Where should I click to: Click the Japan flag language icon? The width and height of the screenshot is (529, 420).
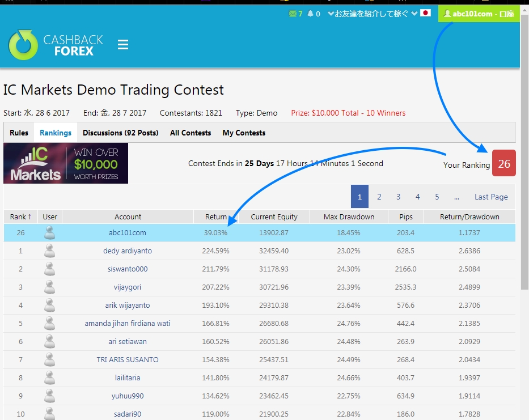pyautogui.click(x=425, y=13)
